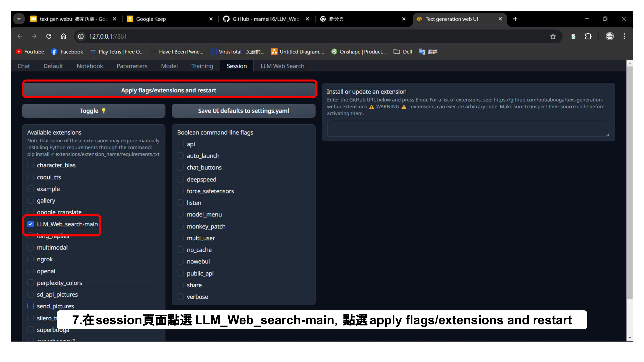The image size is (644, 362).
Task: Open the Model tab
Action: point(169,66)
